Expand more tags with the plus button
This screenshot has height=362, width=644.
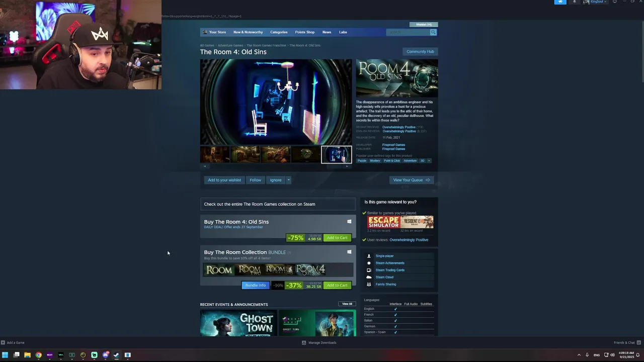point(429,161)
